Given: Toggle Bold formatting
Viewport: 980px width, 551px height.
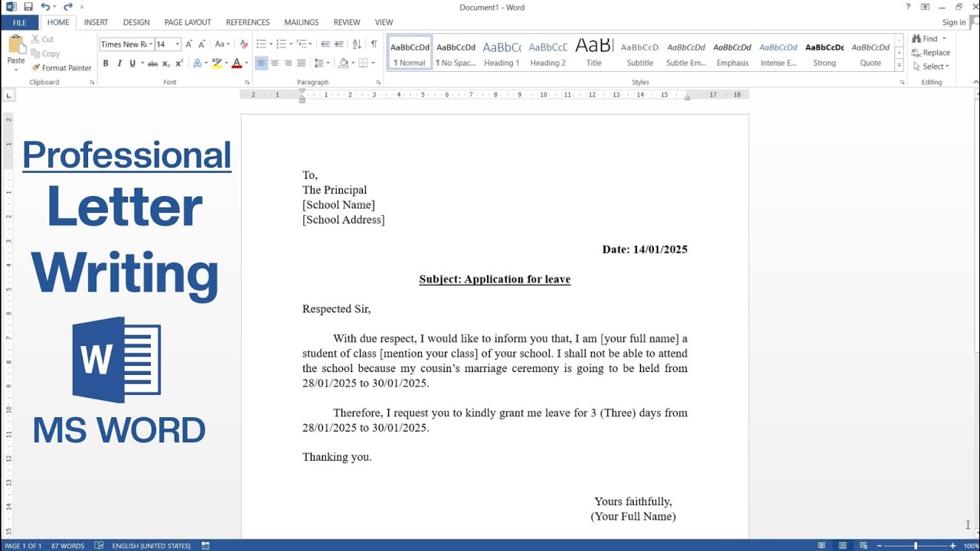Looking at the screenshot, I should (106, 64).
